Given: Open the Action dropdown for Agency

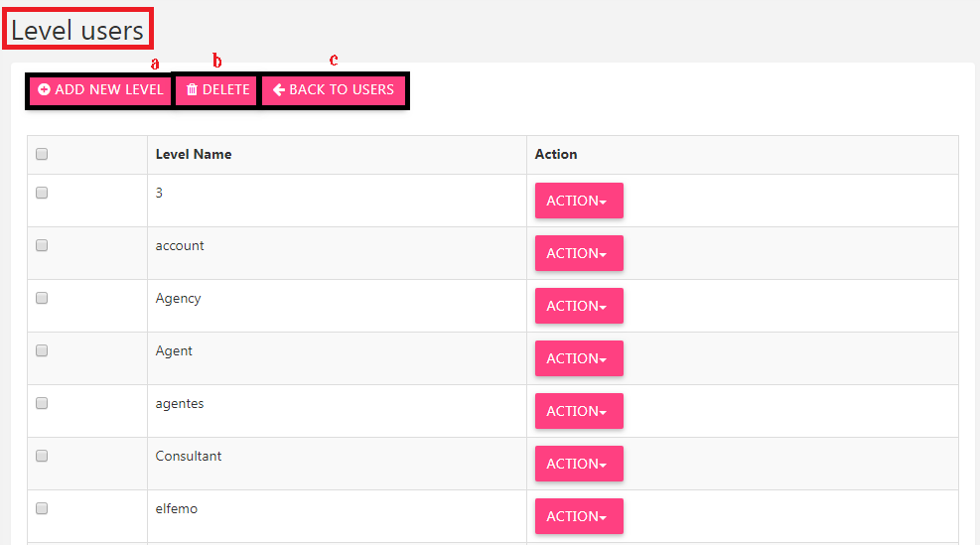Looking at the screenshot, I should 579,306.
